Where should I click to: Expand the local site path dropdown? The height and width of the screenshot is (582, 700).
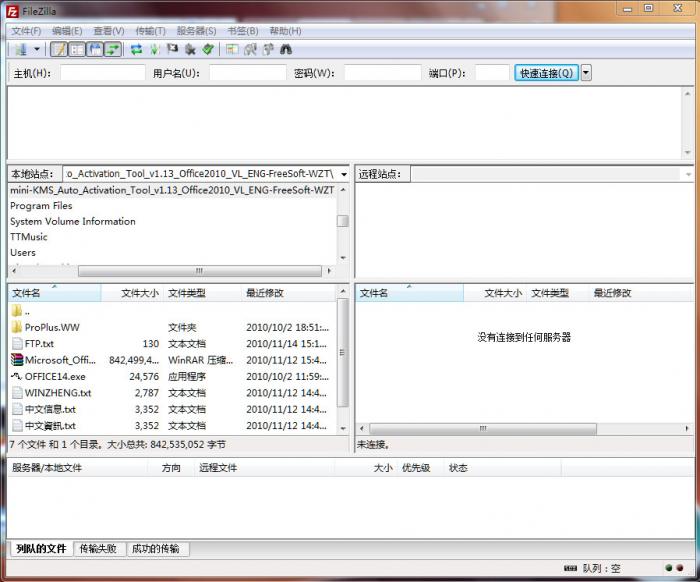[342, 174]
